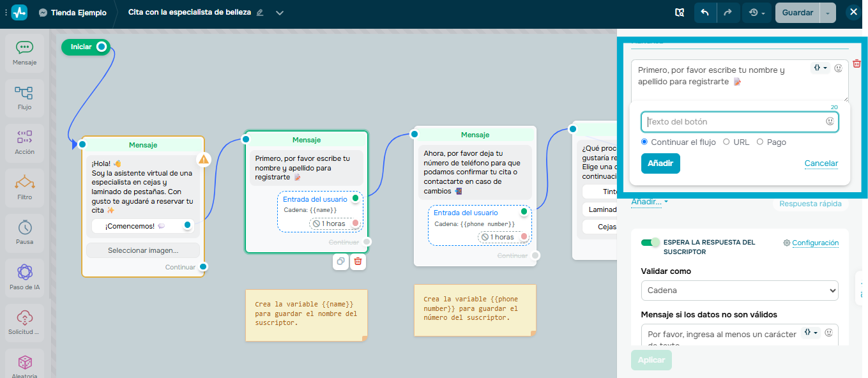Viewport: 868px width, 378px height.
Task: Open the flow search map icon
Action: pos(680,12)
